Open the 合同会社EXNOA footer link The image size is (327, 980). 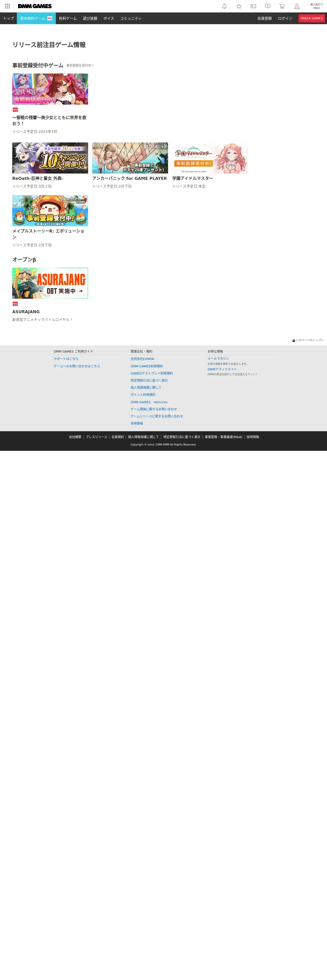[x=142, y=359]
